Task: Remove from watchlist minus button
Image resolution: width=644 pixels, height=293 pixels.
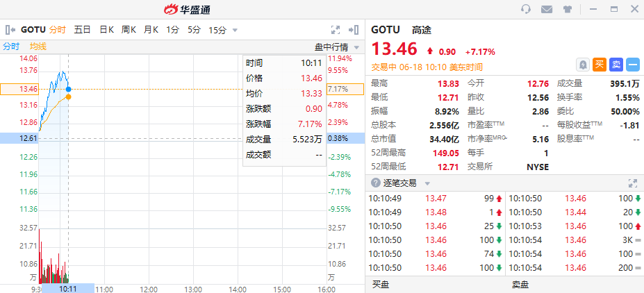Action: coord(633,65)
